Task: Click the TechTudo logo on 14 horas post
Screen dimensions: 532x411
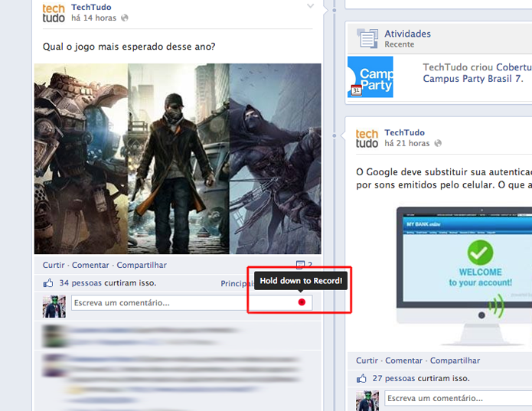Action: pos(54,13)
